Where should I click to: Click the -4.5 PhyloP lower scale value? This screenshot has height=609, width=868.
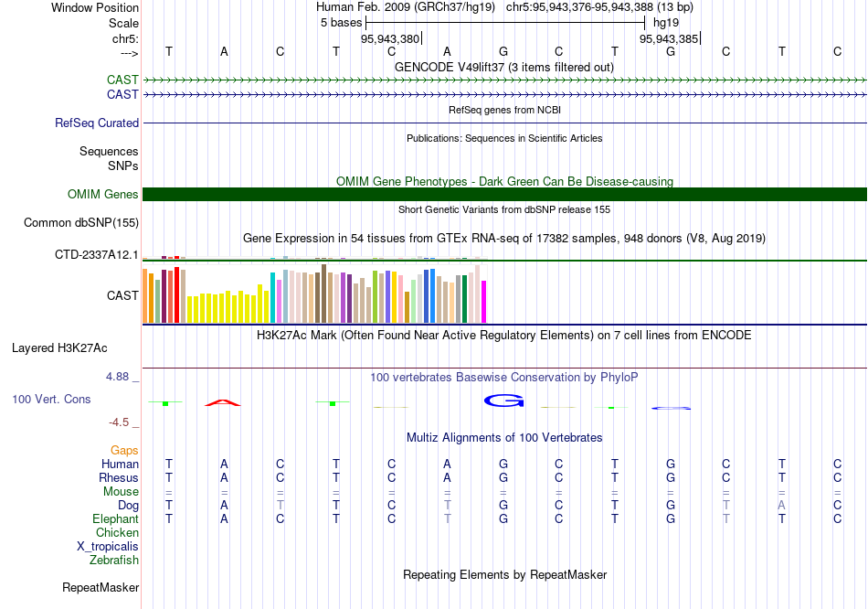(119, 422)
